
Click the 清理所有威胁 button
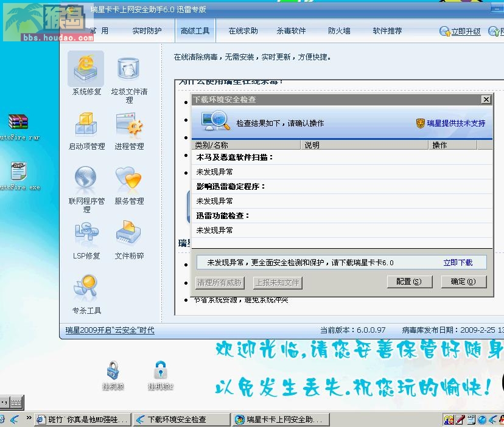[x=220, y=282]
